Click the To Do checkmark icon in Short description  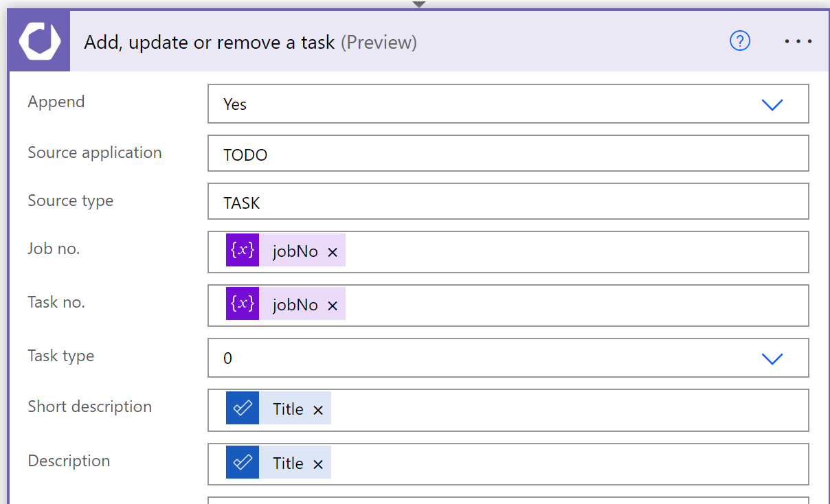click(243, 409)
